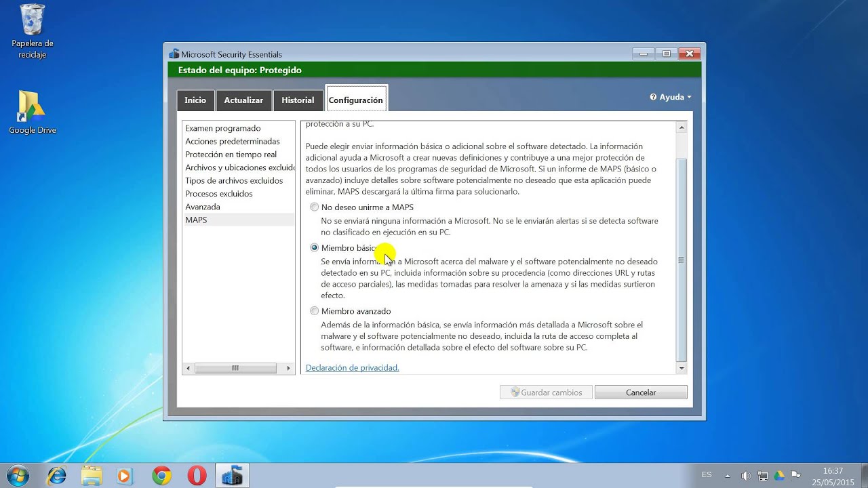The image size is (868, 488).
Task: Click the sidebar scroll right arrow
Action: click(x=288, y=368)
